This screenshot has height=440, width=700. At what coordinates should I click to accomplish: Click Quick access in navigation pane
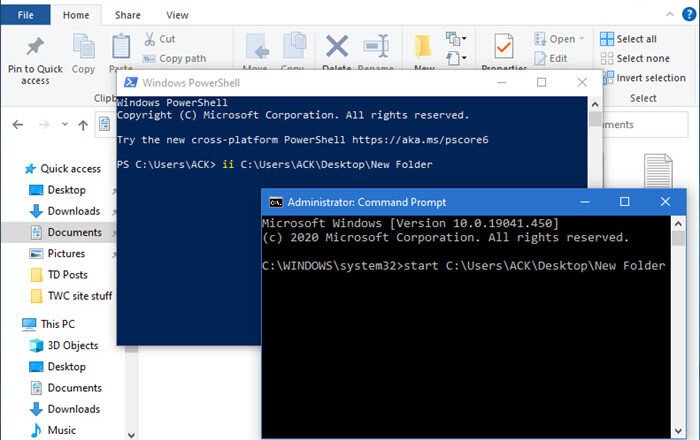click(x=63, y=169)
